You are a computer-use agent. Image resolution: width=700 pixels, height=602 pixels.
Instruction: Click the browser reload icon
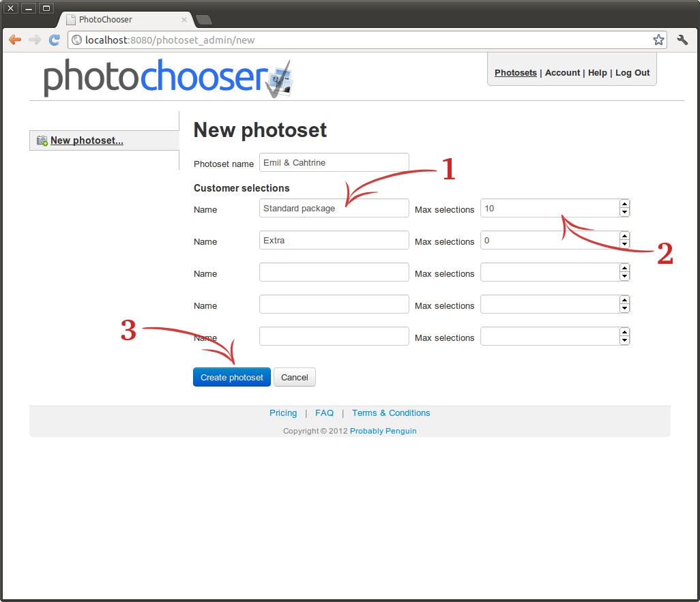click(x=55, y=40)
